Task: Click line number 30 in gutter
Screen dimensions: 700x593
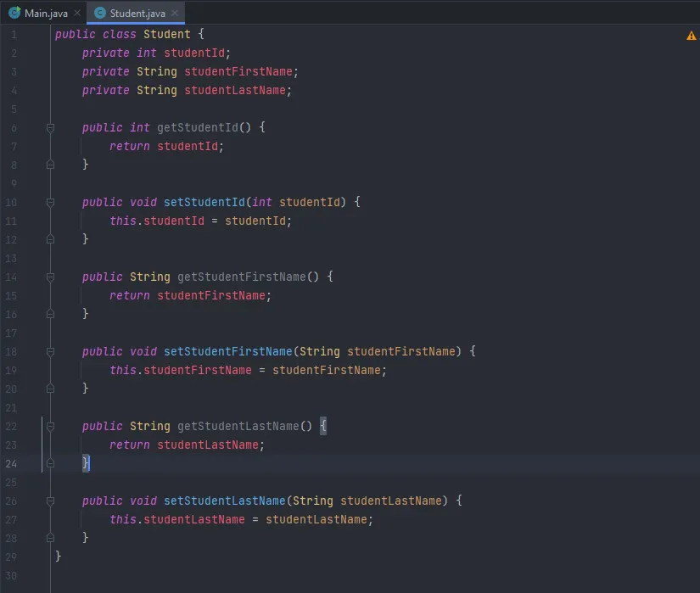Action: tap(11, 575)
